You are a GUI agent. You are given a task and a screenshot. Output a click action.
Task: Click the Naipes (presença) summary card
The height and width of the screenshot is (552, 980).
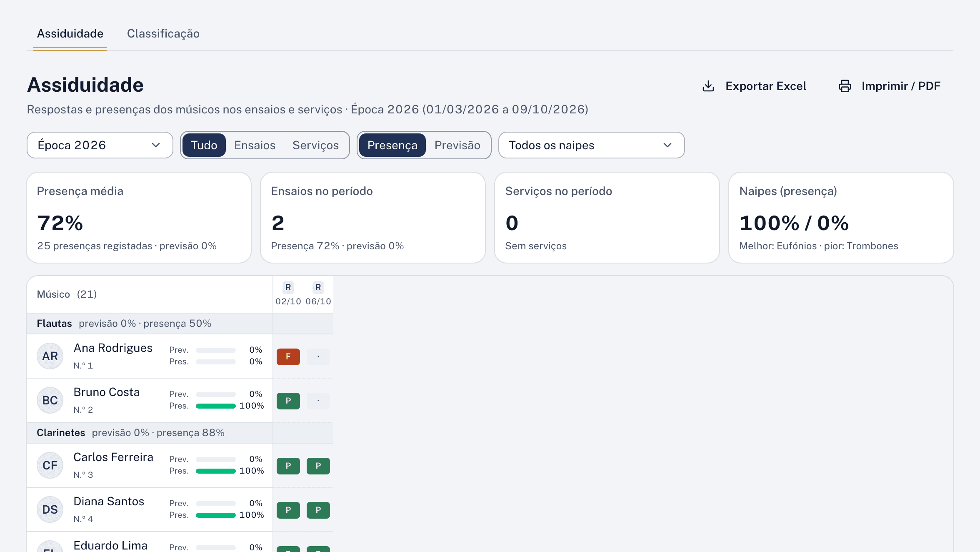[x=841, y=218]
